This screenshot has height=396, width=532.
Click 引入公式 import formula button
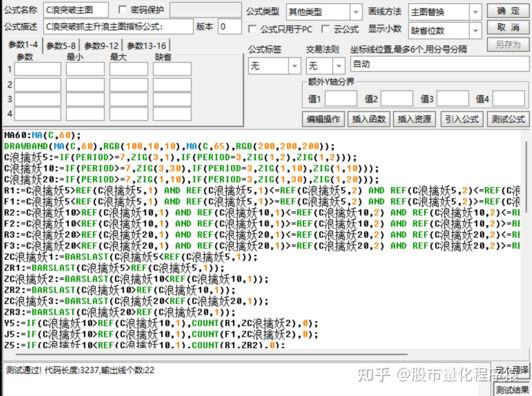pyautogui.click(x=462, y=119)
